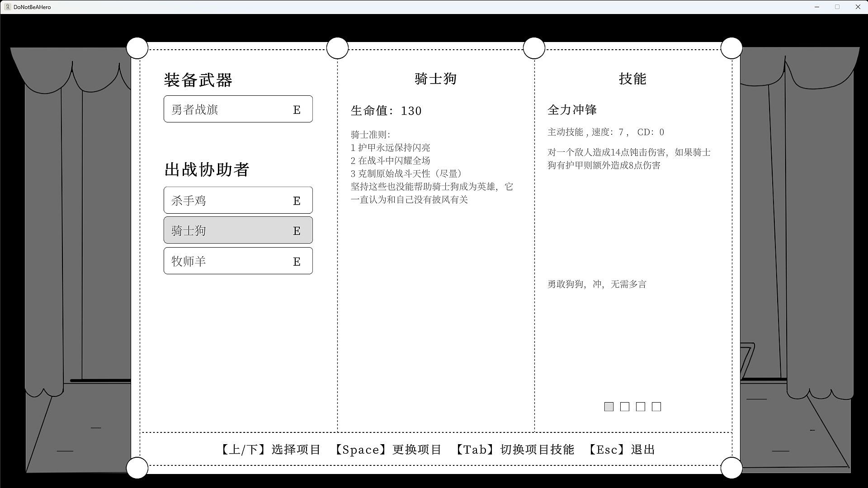Click the top-right circular ring of the panel

click(x=731, y=48)
